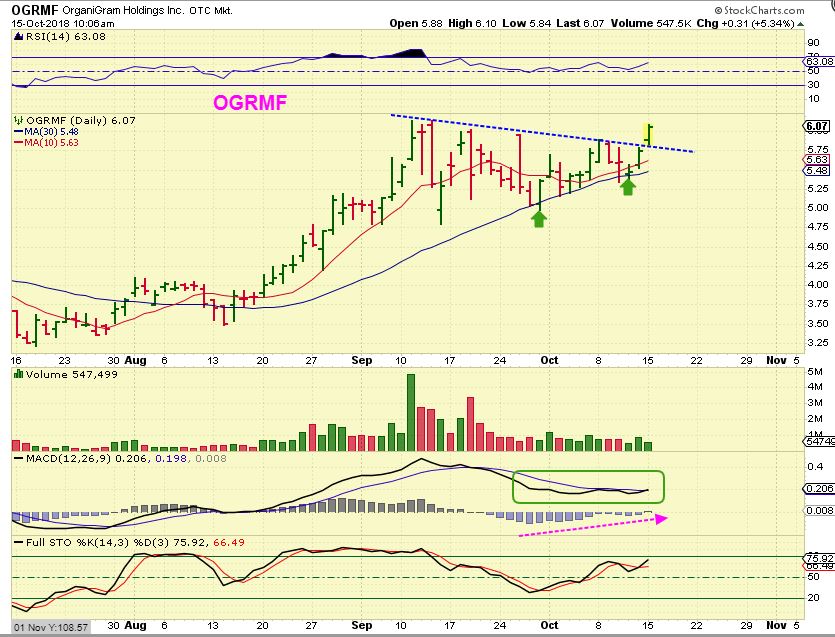Click the OGRMF (Daily) candlestick legend icon
The width and height of the screenshot is (835, 637).
point(19,120)
